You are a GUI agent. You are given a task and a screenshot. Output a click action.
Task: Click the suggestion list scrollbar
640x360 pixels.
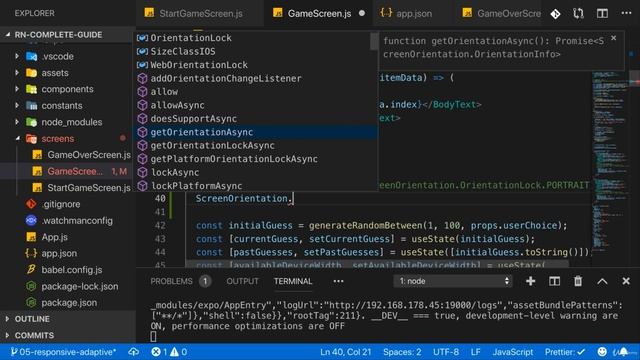point(374,42)
